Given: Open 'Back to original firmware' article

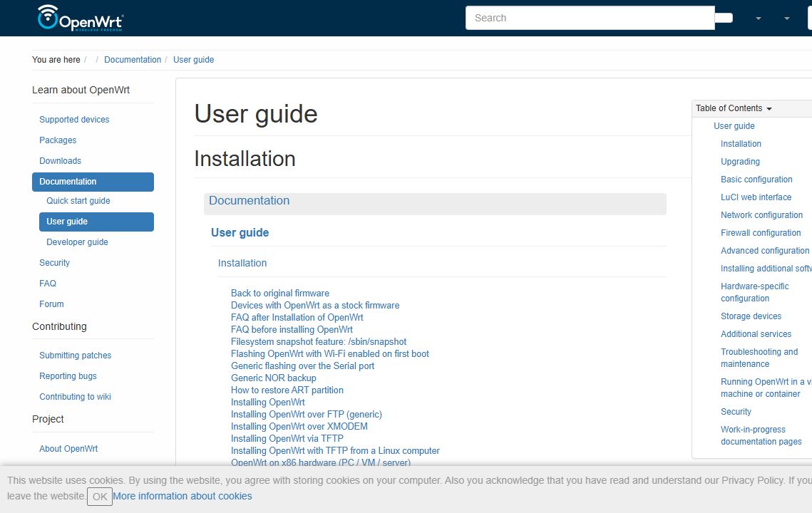Looking at the screenshot, I should coord(280,293).
